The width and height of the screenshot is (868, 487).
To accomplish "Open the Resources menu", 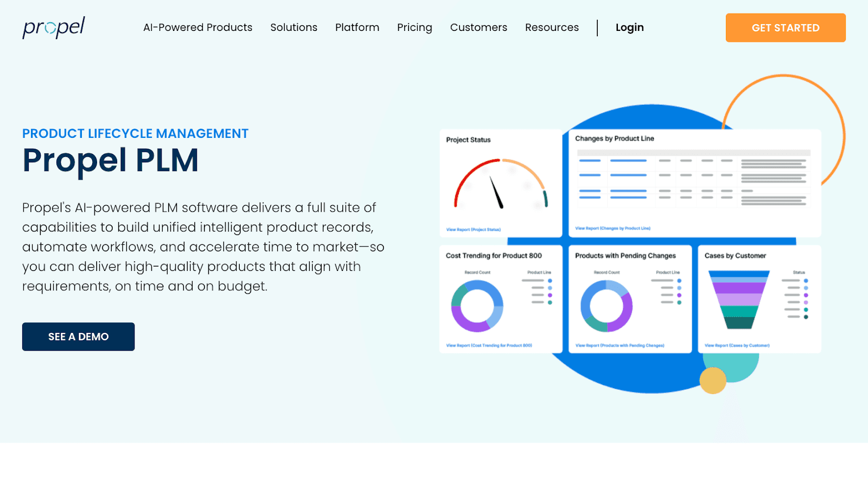I will tap(552, 27).
